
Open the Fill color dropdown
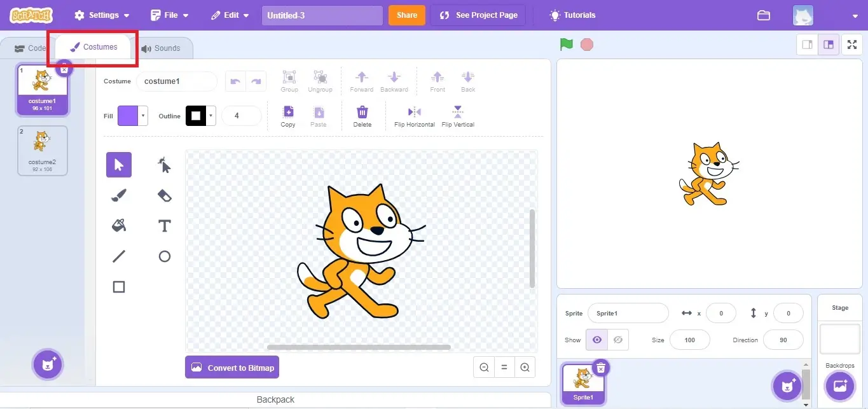point(144,116)
